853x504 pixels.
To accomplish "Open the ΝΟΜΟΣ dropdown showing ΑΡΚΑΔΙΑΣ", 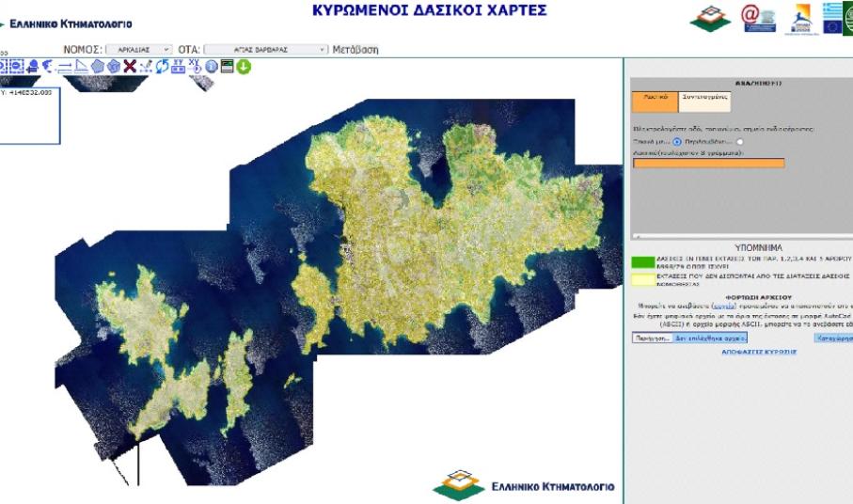I will click(138, 49).
